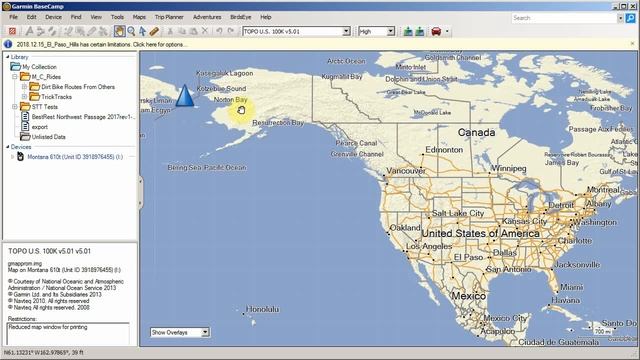Click the blue info icon in notification bar

8,44
